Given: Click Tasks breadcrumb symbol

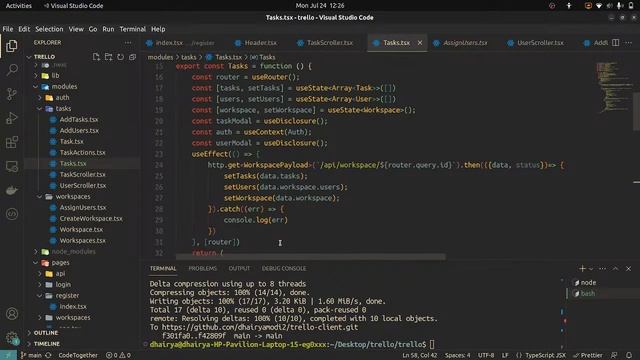Looking at the screenshot, I should pos(263,57).
